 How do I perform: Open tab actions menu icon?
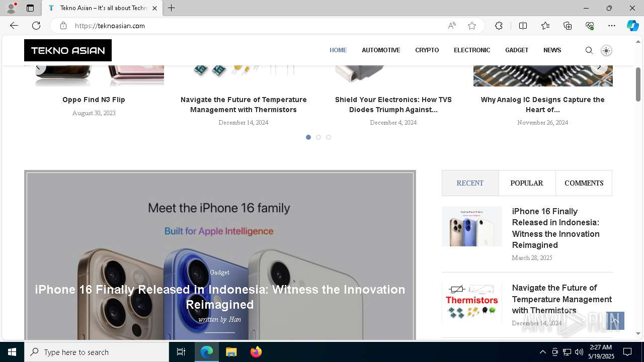coord(30,8)
